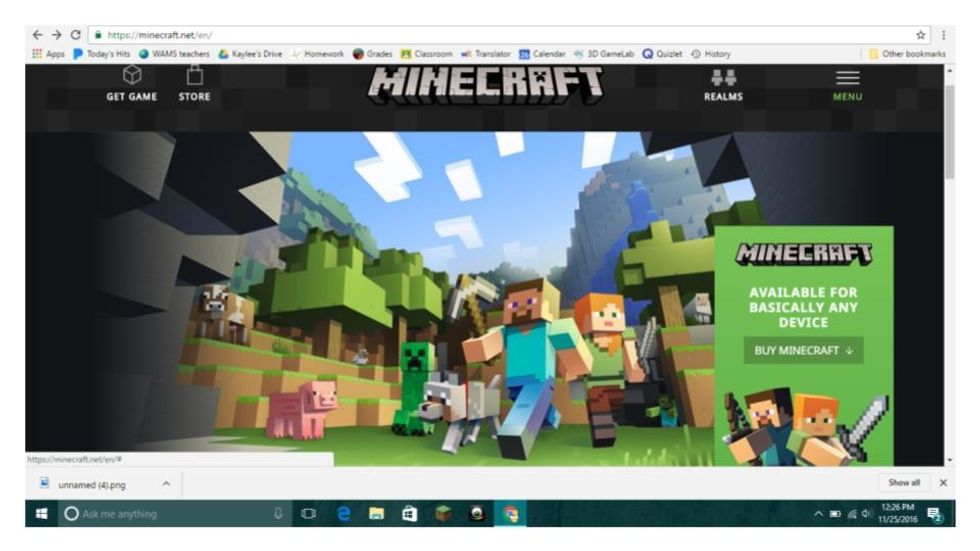Click the Minecraft logo in header
Viewport: 980px width, 551px height.
(x=486, y=84)
